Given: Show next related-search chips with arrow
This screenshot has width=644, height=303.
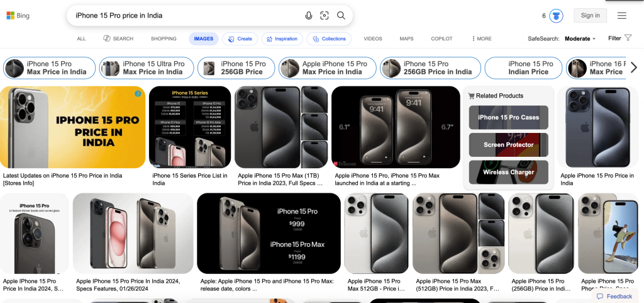Looking at the screenshot, I should coord(634,67).
